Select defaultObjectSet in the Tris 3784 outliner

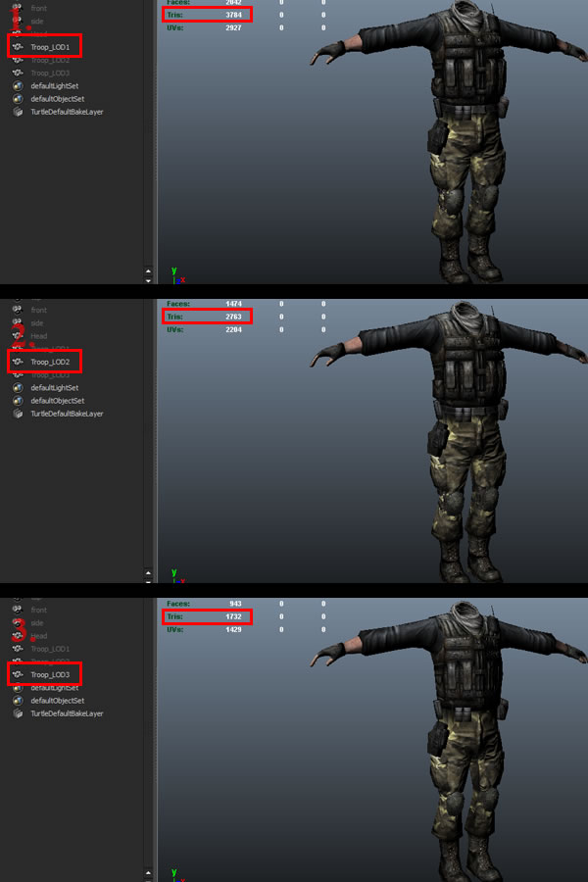[58, 99]
